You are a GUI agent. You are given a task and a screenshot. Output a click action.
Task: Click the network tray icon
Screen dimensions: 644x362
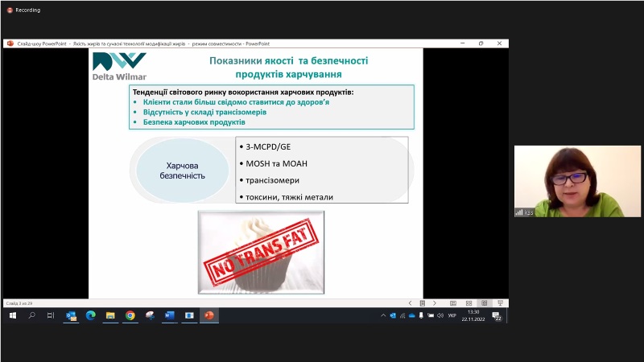(x=402, y=315)
